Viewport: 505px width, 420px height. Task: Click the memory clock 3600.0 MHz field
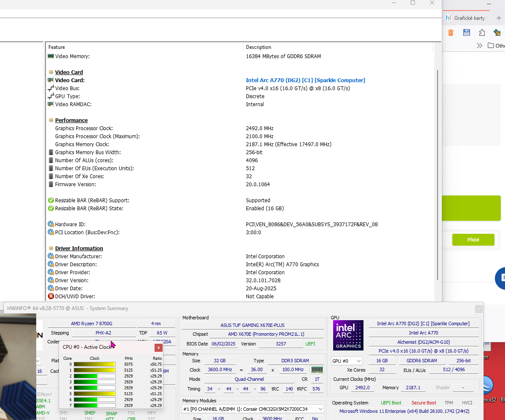[220, 369]
